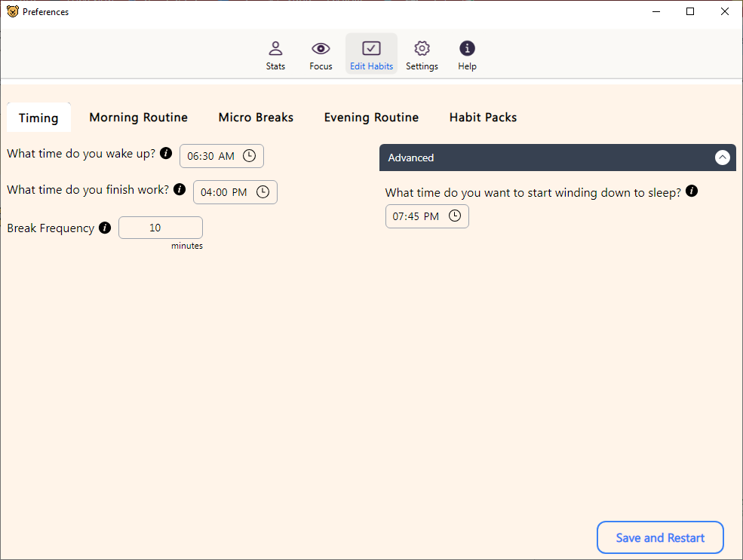Viewport: 743px width, 560px height.
Task: Click info icon next to Break Frequency
Action: [x=105, y=228]
